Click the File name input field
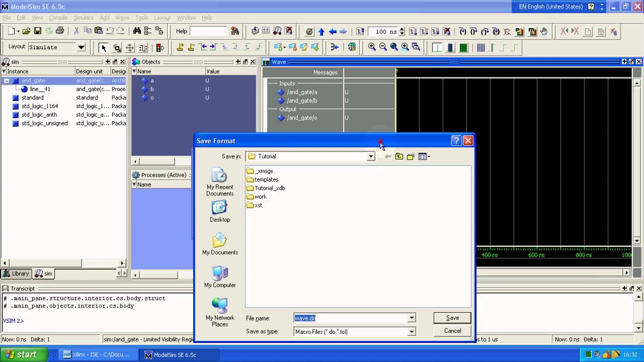Image resolution: width=644 pixels, height=362 pixels. coord(351,318)
